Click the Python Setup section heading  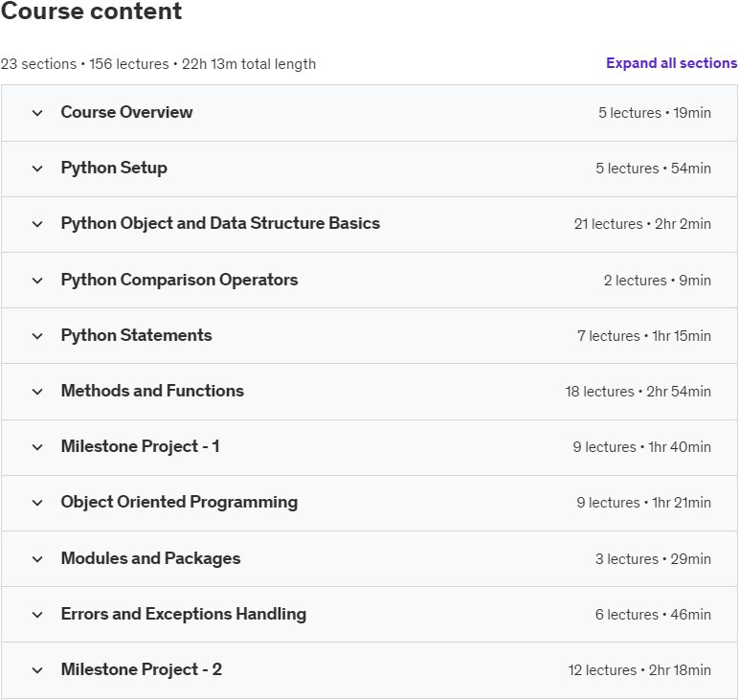coord(114,168)
